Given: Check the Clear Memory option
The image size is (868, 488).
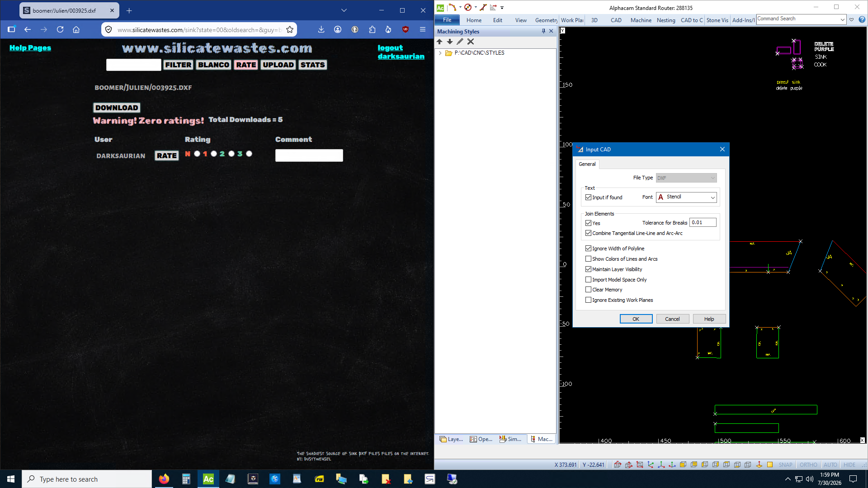Looking at the screenshot, I should click(588, 290).
